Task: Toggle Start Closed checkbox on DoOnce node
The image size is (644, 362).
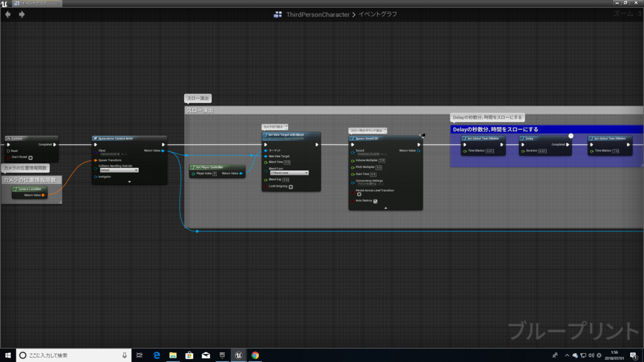Action: pyautogui.click(x=30, y=158)
